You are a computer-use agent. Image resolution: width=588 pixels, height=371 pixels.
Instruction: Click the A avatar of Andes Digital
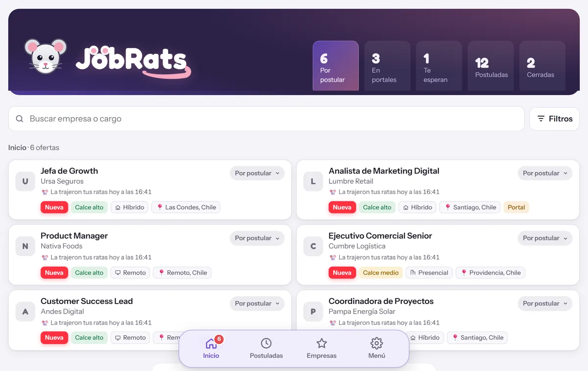pos(25,311)
